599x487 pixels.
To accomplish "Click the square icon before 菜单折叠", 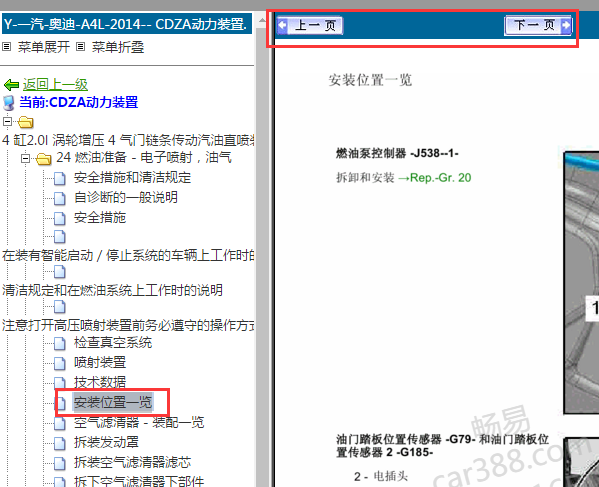I will (80, 47).
